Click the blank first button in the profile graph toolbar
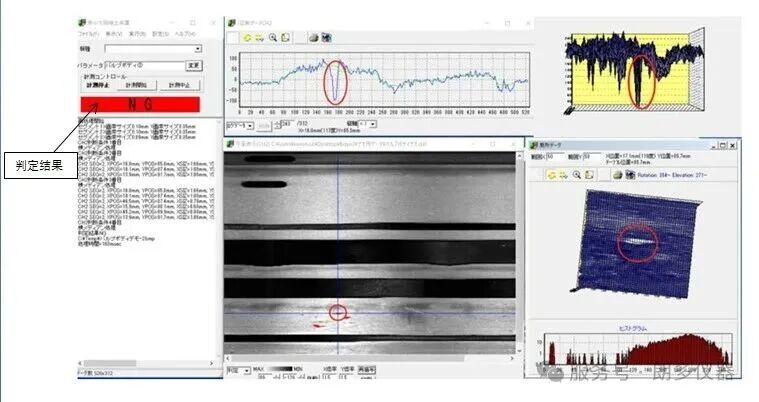This screenshot has width=759, height=402. pos(233,37)
